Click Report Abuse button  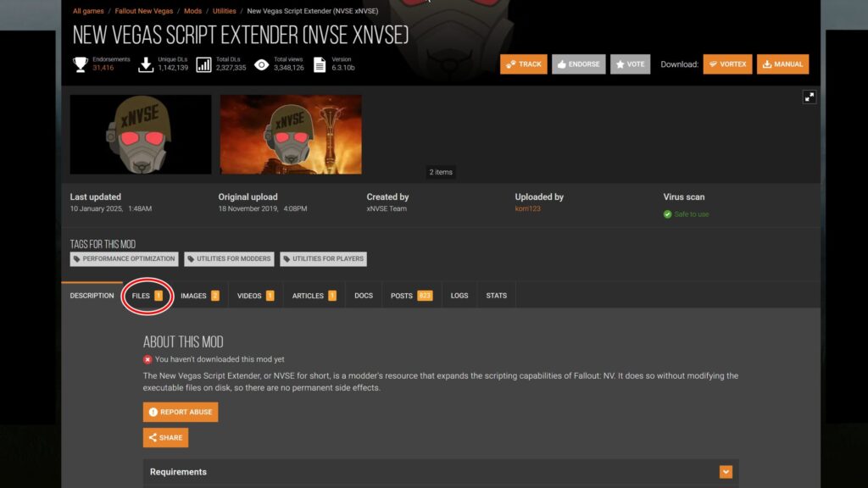pos(181,412)
